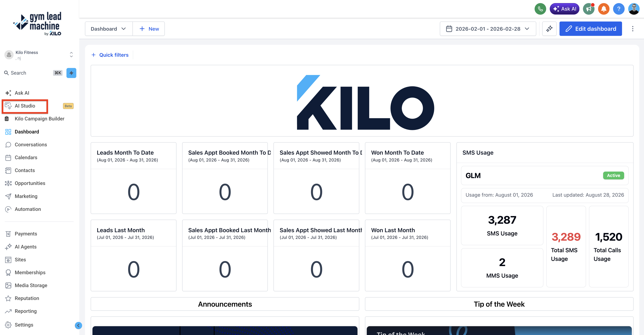Image resolution: width=644 pixels, height=335 pixels.
Task: Open the three-dot dashboard options menu
Action: pyautogui.click(x=633, y=29)
